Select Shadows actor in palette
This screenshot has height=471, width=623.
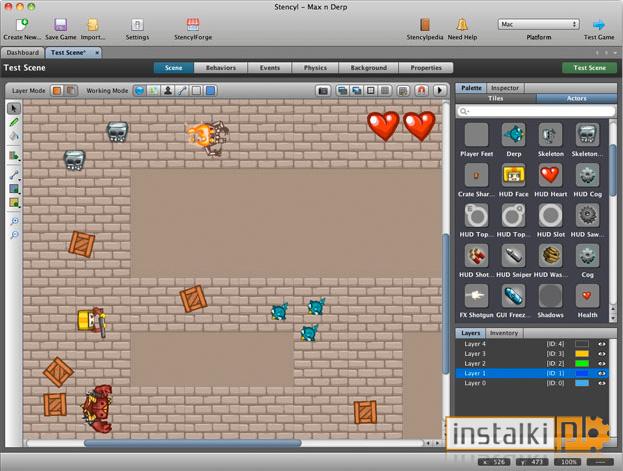[x=550, y=296]
